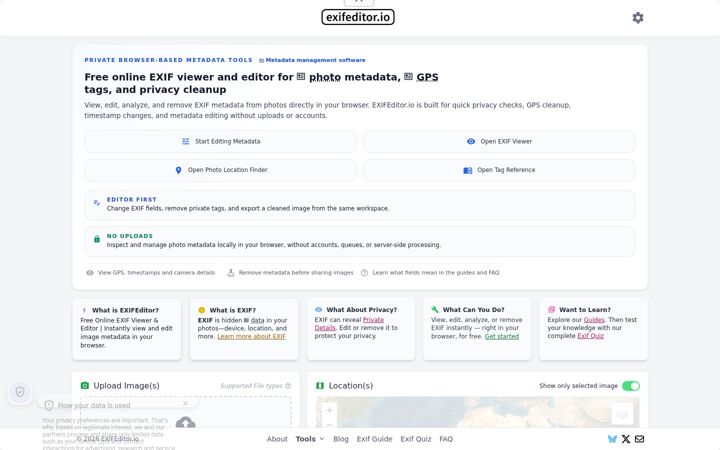Click Supported File types help icon
Screen dimensions: 720x450
click(x=288, y=386)
